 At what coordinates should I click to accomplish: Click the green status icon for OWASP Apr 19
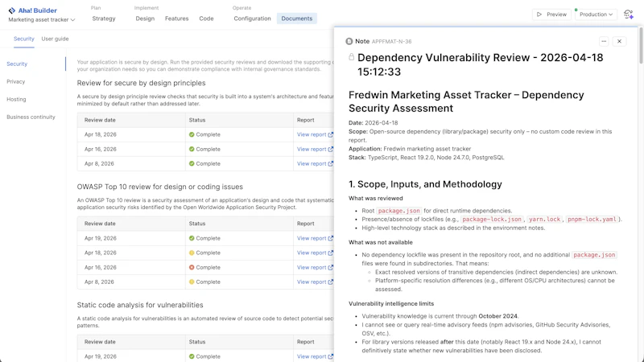click(192, 238)
